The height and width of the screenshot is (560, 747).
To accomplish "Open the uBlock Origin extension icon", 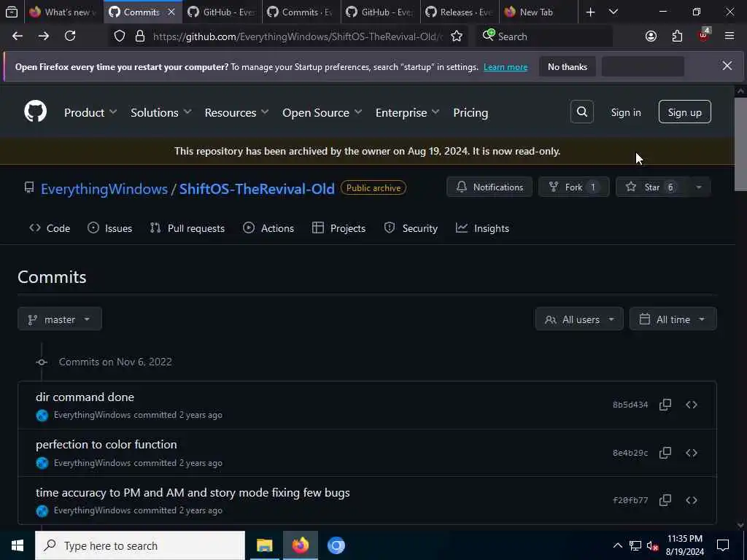I will pos(704,35).
